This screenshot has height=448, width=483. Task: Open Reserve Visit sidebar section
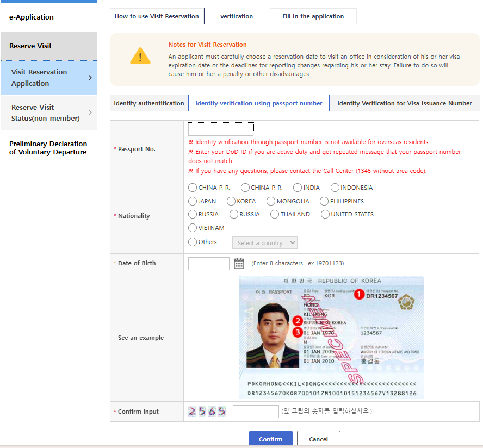[49, 46]
